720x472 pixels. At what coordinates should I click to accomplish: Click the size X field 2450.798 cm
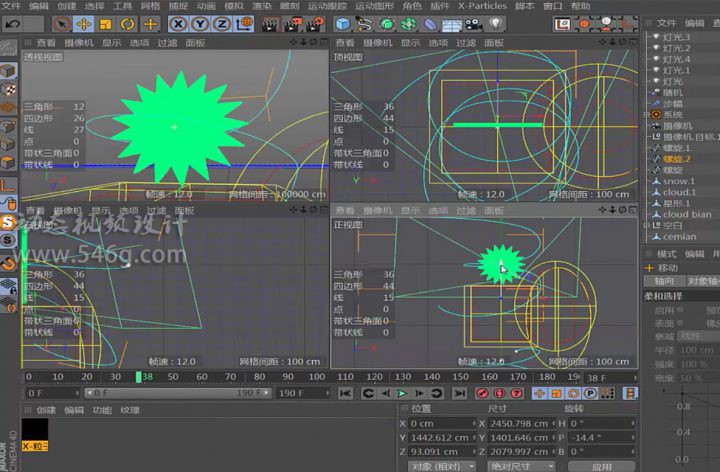click(522, 424)
